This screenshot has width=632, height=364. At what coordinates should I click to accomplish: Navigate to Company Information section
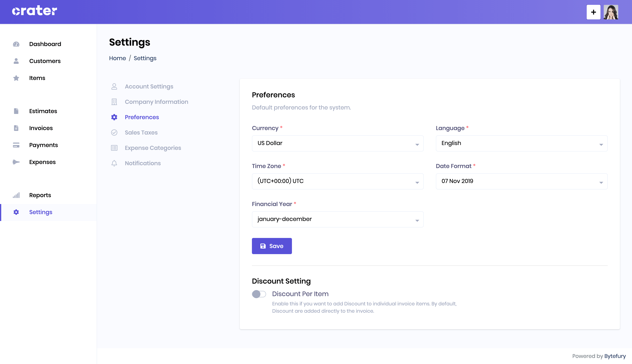(x=157, y=102)
